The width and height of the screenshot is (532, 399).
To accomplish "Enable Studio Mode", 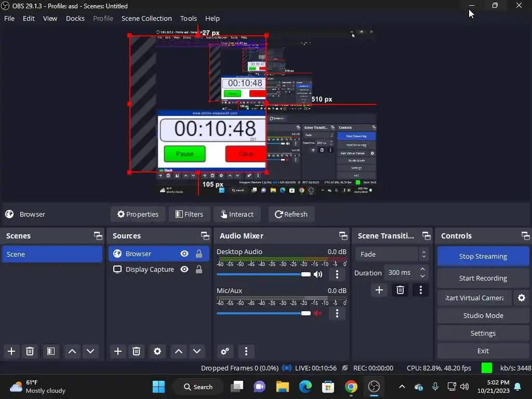I will point(483,315).
